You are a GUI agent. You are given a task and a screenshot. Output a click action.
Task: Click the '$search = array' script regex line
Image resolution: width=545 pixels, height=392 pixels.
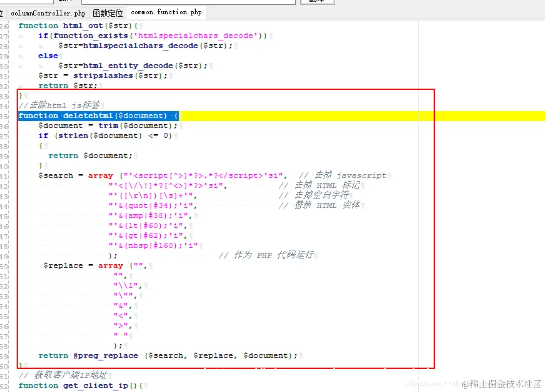pyautogui.click(x=162, y=176)
